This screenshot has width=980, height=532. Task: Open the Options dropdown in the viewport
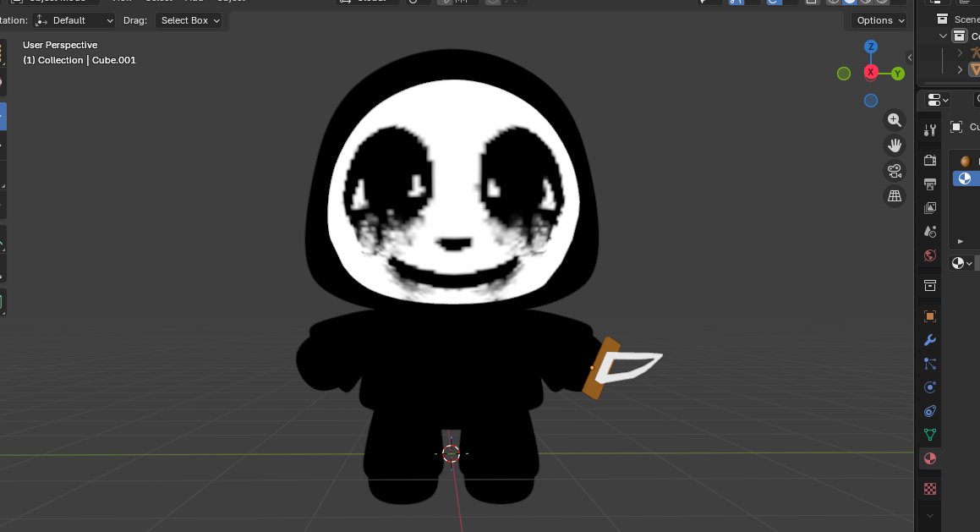coord(880,20)
